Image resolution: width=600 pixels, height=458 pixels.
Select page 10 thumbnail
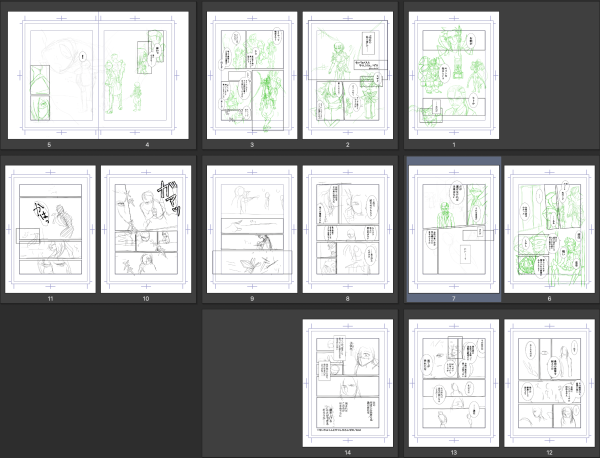click(x=146, y=229)
